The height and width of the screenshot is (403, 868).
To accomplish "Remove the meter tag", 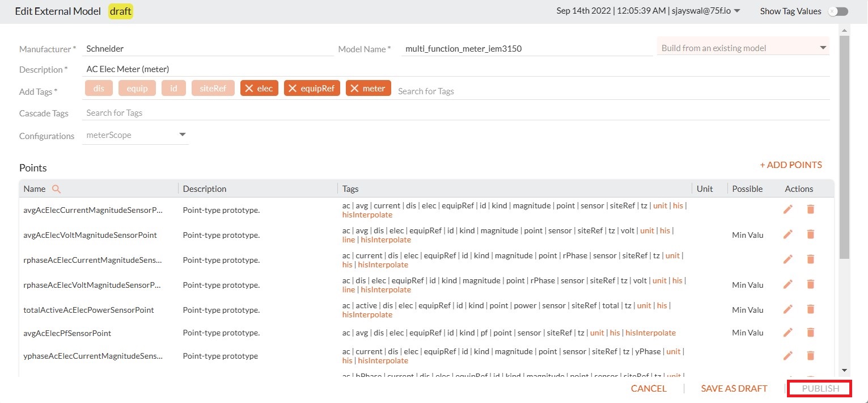I will pos(354,88).
